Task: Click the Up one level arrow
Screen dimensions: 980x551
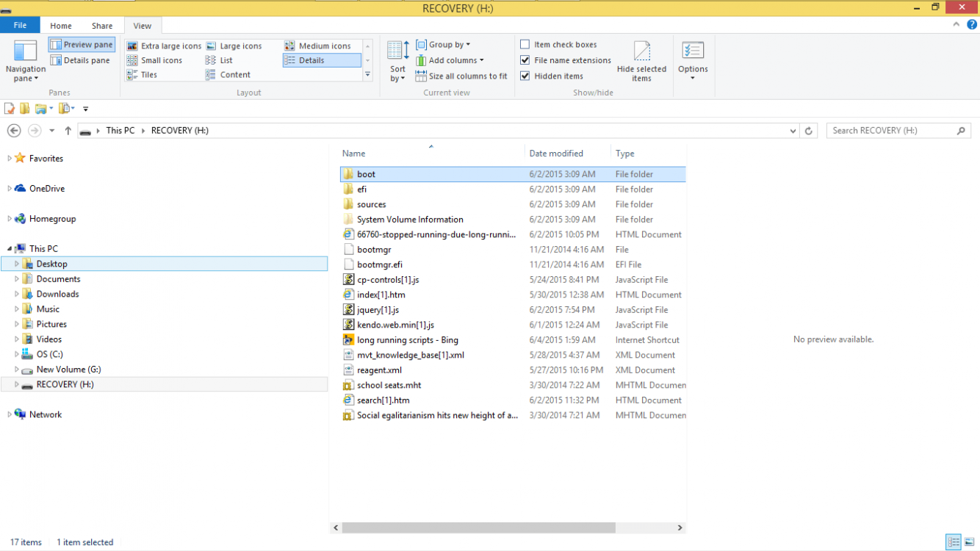Action: click(68, 130)
